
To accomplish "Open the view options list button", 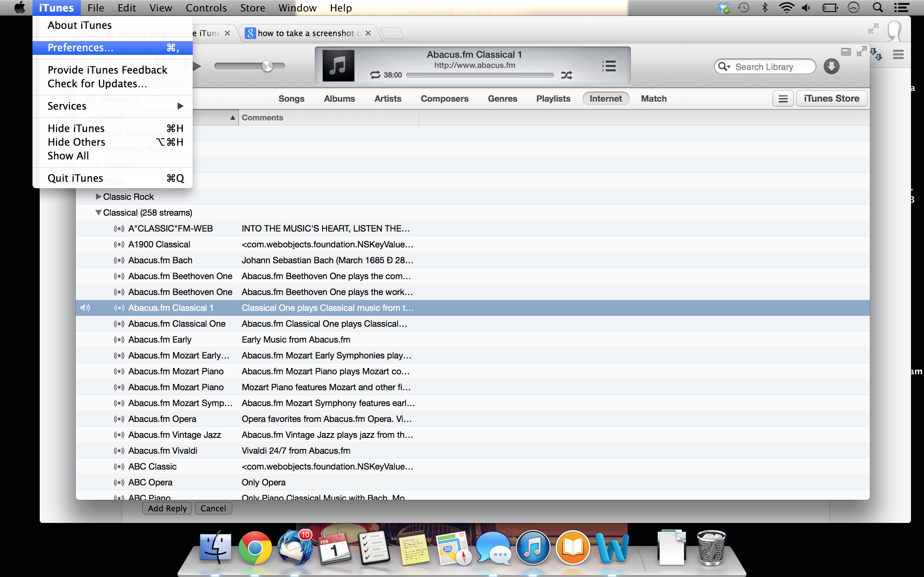I will point(783,99).
